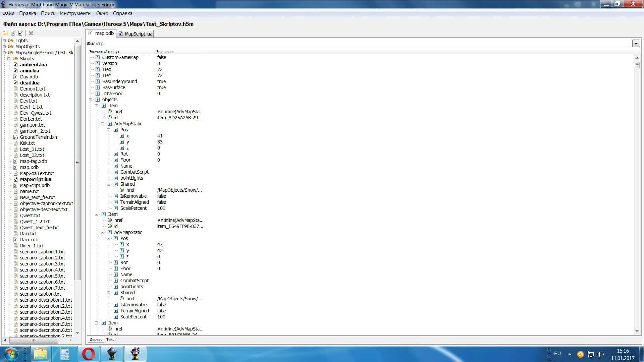Click the file tree horizontal scrollbar
Viewport: 644px width, 362px height.
[x=33, y=340]
